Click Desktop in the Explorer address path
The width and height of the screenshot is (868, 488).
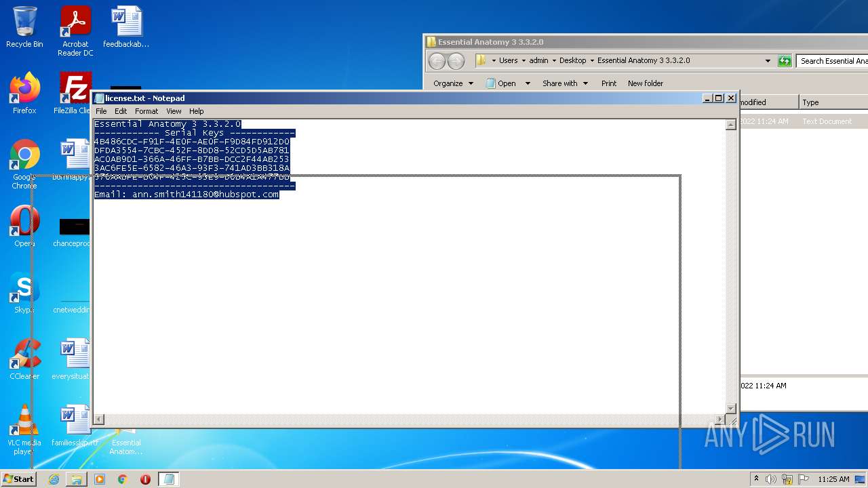click(572, 60)
